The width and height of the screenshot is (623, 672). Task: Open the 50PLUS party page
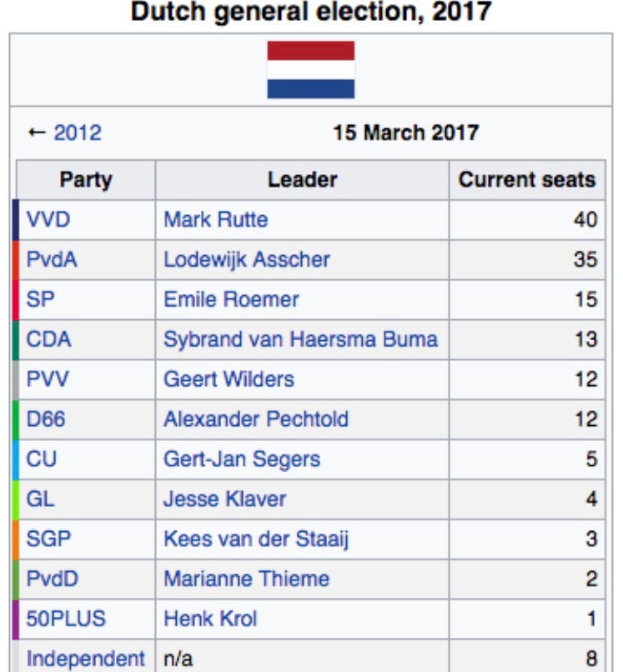point(66,619)
